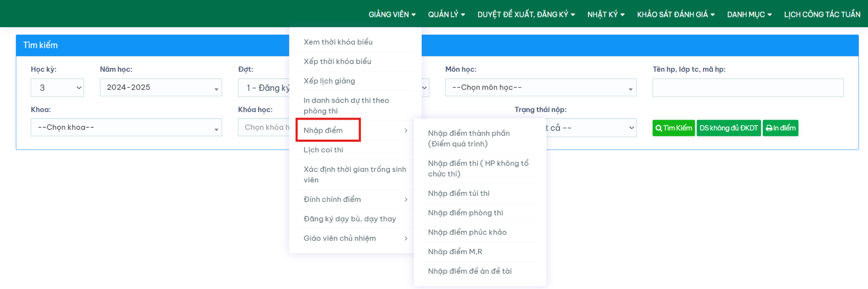This screenshot has width=868, height=289.
Task: Expand the Giáo viên chủ nhiệm submenu
Action: pyautogui.click(x=355, y=238)
